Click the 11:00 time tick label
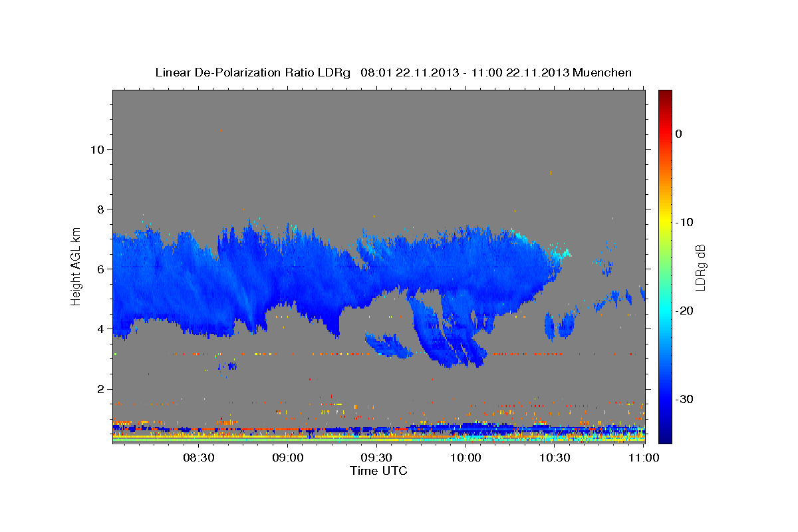Viewport: 798px width, 532px height. 643,458
